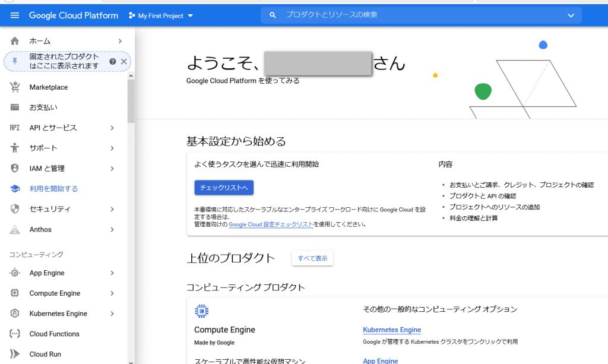Expand the ホーム submenu chevron

[120, 41]
